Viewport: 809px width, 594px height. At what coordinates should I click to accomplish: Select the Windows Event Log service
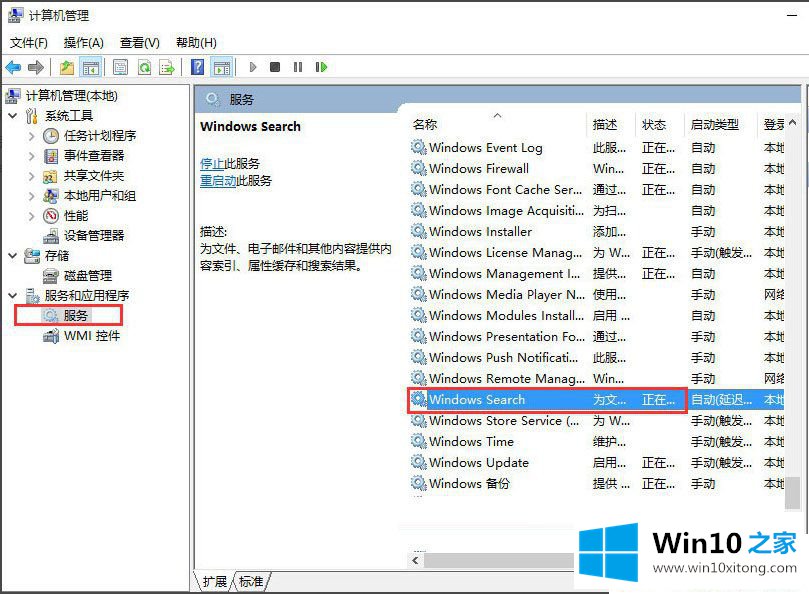click(x=596, y=148)
